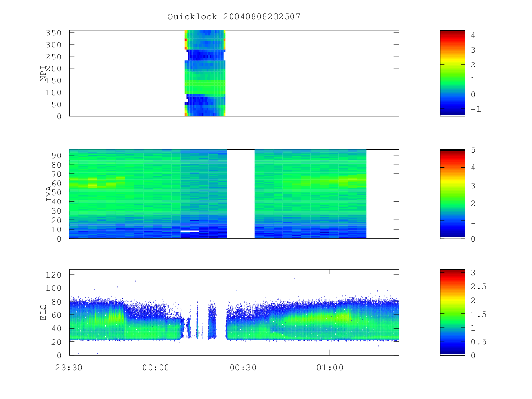Click the 4 label on NPI colorbar
Screen dimensions: 532x399
tap(473, 35)
